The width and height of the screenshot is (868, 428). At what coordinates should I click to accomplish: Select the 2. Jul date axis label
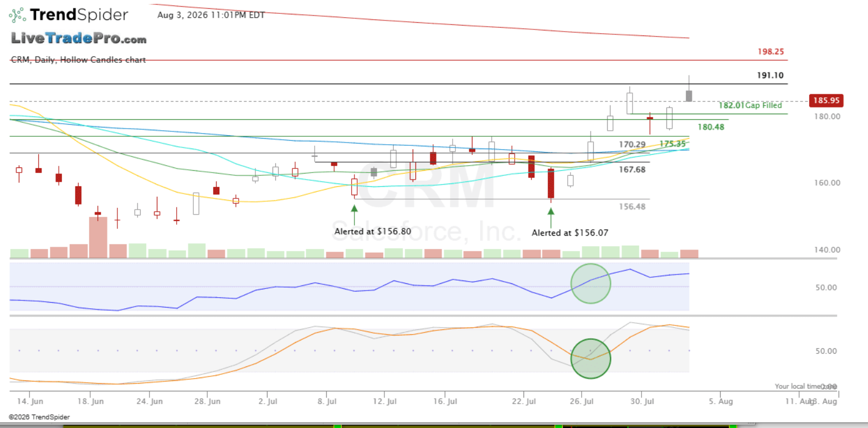coord(269,401)
